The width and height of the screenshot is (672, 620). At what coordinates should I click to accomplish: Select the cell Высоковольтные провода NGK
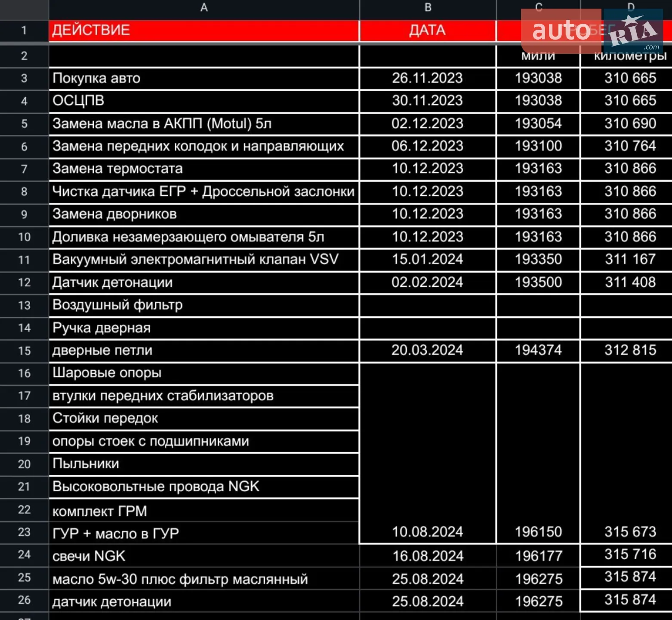coord(204,487)
